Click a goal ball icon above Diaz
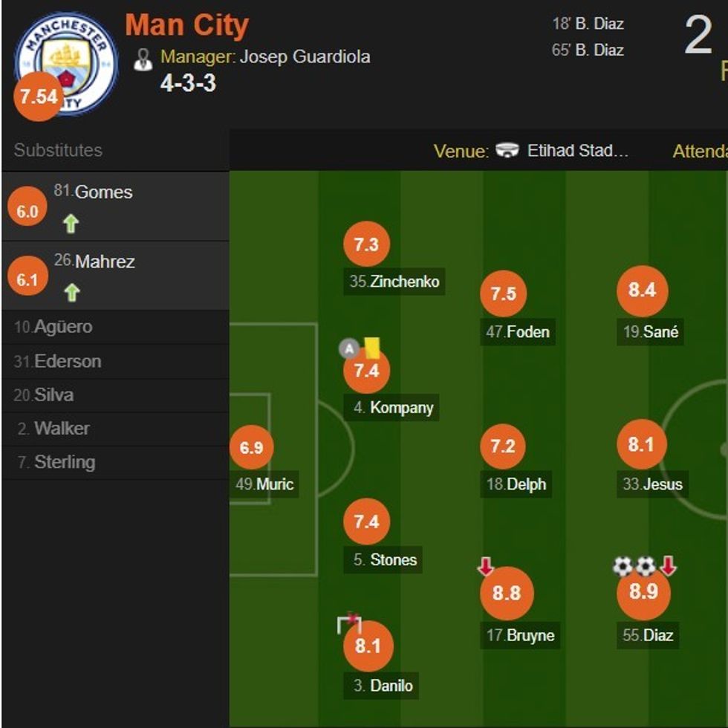728x728 pixels. (622, 565)
